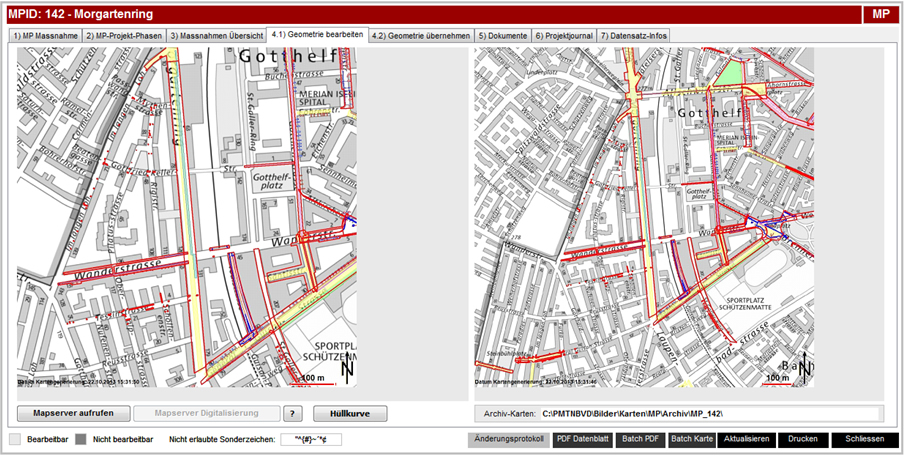Switch to 2) MP-Projekt-Phasen tab
This screenshot has width=905, height=458.
pyautogui.click(x=122, y=36)
